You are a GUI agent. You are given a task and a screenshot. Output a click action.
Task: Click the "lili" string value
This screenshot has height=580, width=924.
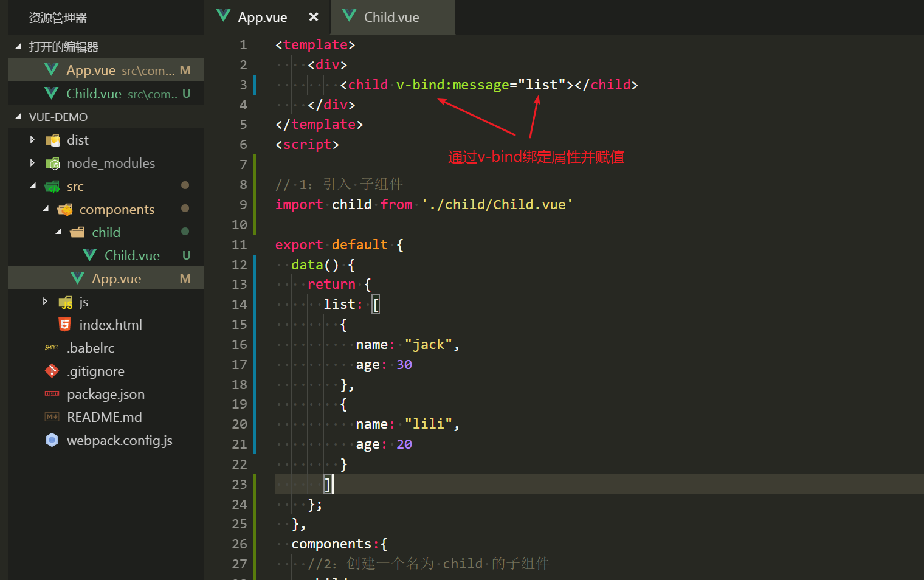[x=429, y=424]
